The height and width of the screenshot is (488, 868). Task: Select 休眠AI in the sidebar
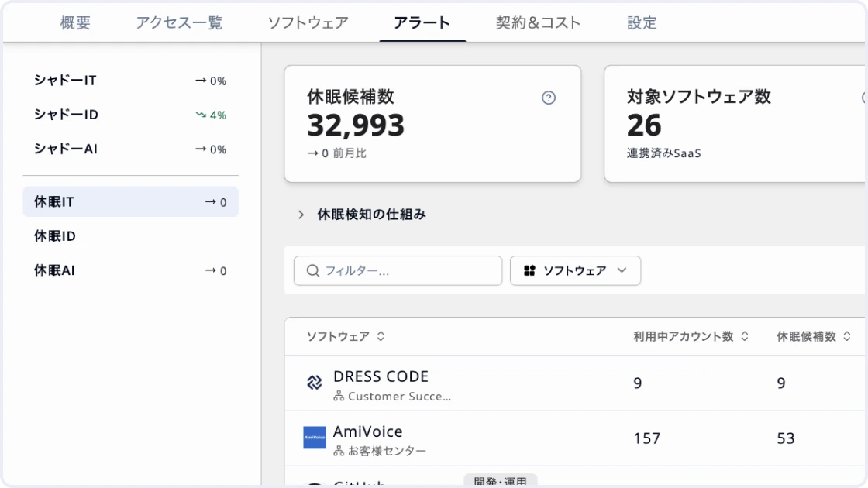tap(131, 270)
